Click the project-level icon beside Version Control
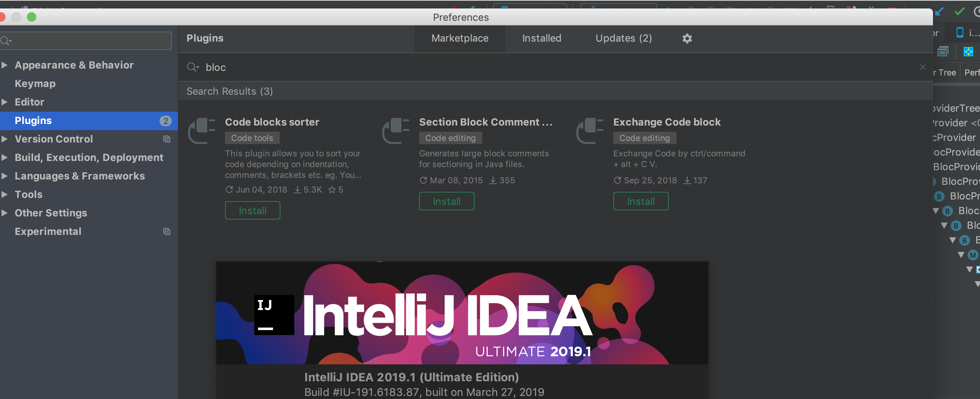Screen dimensions: 980x399 point(167,139)
